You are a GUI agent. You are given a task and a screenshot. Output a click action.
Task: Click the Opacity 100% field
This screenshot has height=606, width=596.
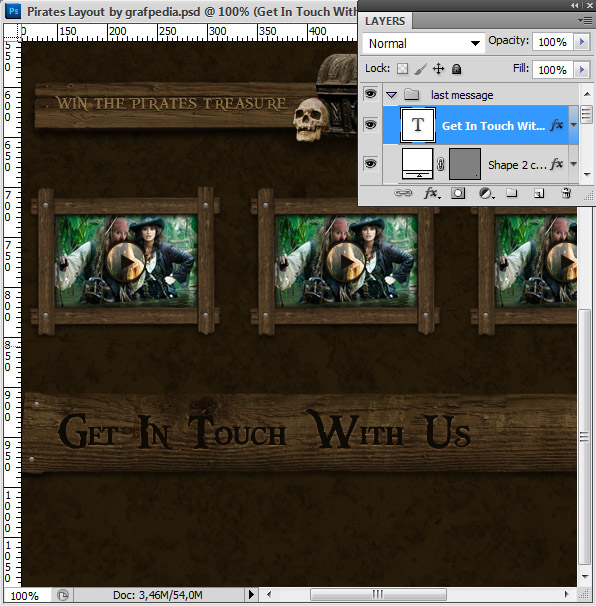pos(553,42)
